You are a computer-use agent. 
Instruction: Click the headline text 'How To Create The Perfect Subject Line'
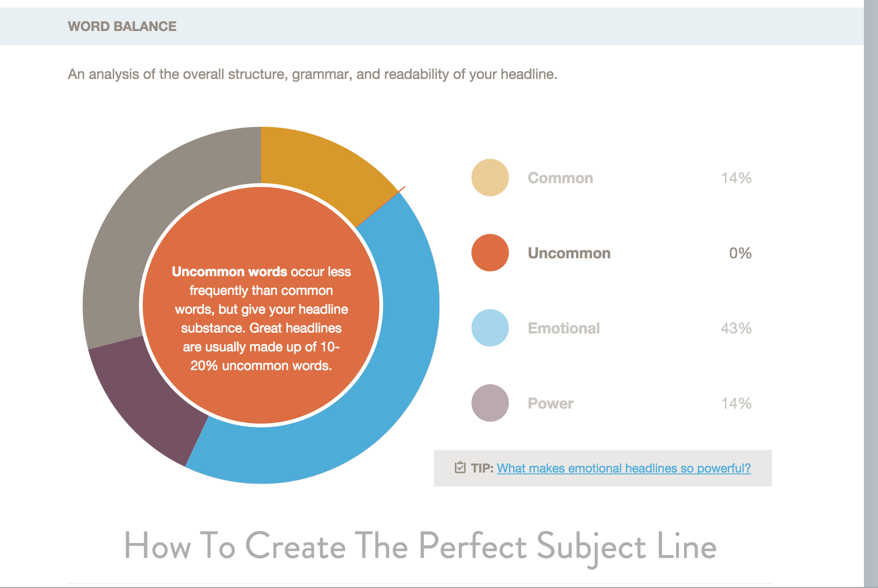tap(420, 547)
